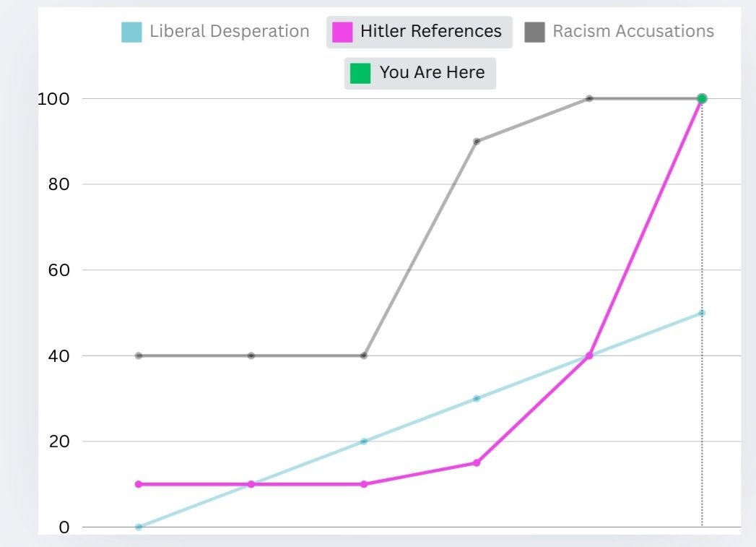Select the gray point at value 90
The image size is (756, 547).
click(x=477, y=142)
